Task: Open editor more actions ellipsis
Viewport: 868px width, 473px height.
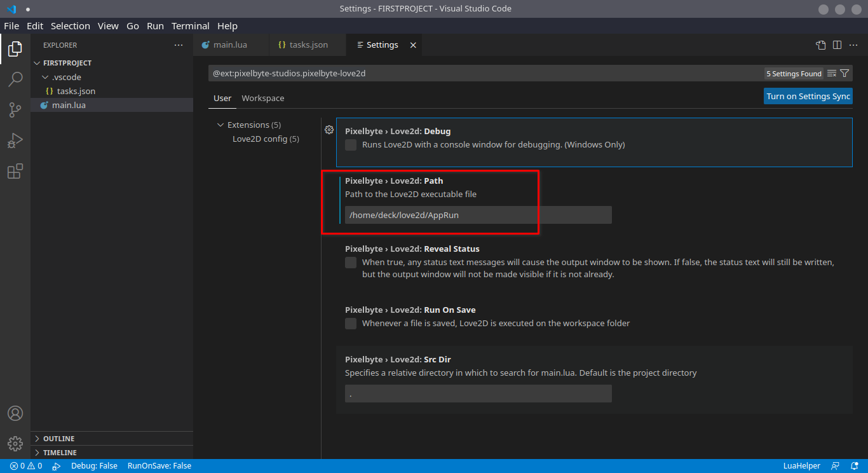Action: [853, 45]
